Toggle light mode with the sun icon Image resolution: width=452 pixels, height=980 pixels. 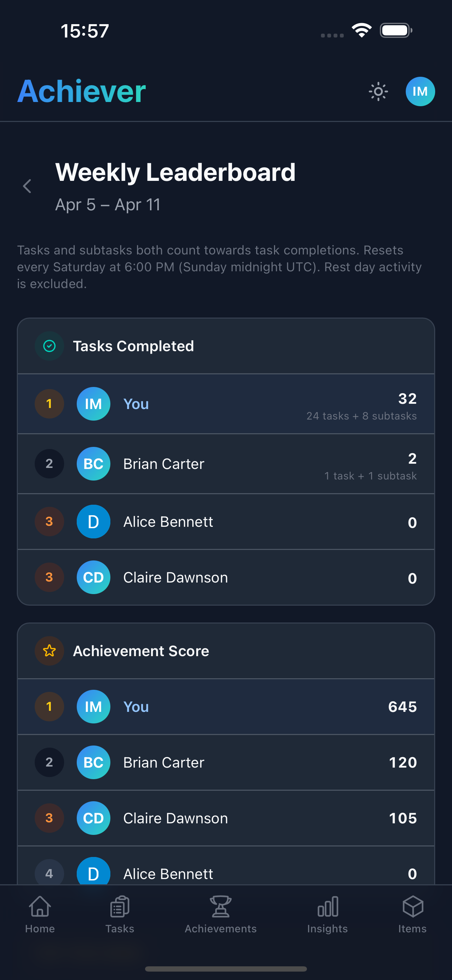point(378,91)
